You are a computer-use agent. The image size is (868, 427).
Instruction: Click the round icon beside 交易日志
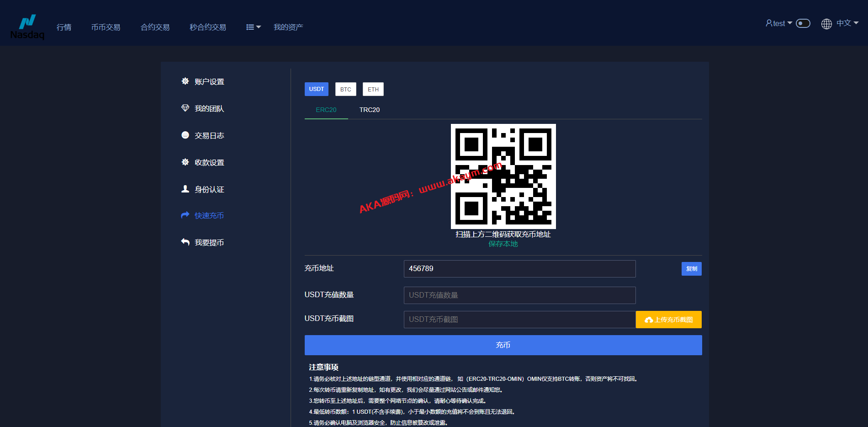point(185,135)
